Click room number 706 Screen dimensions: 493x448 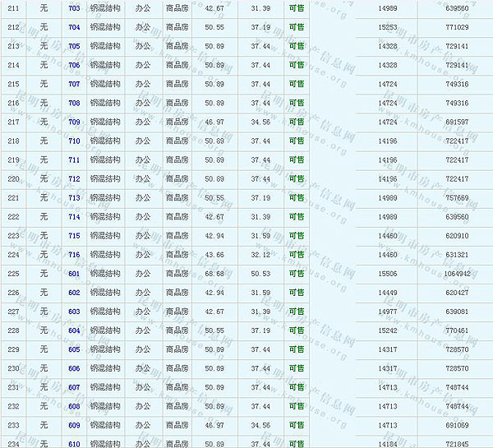(74, 65)
